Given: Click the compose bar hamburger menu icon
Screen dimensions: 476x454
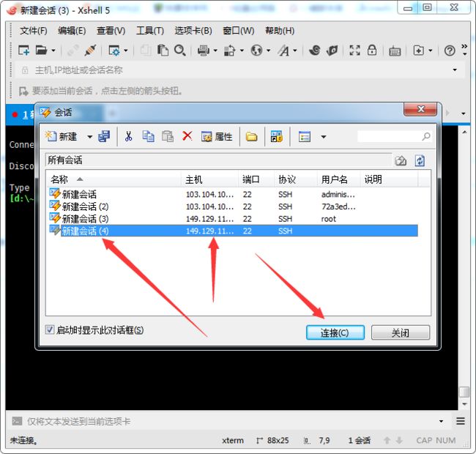Looking at the screenshot, I should (x=461, y=421).
